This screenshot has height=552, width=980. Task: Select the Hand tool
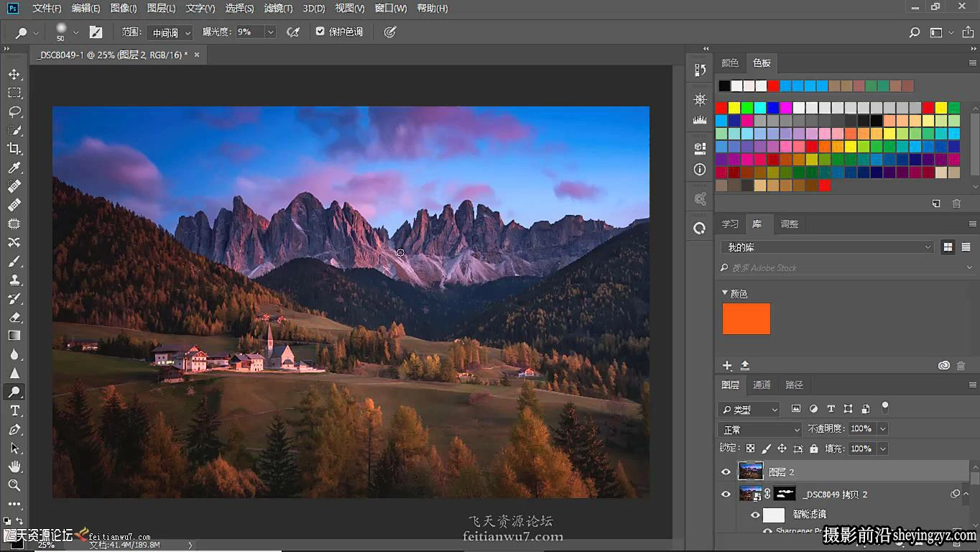14,466
